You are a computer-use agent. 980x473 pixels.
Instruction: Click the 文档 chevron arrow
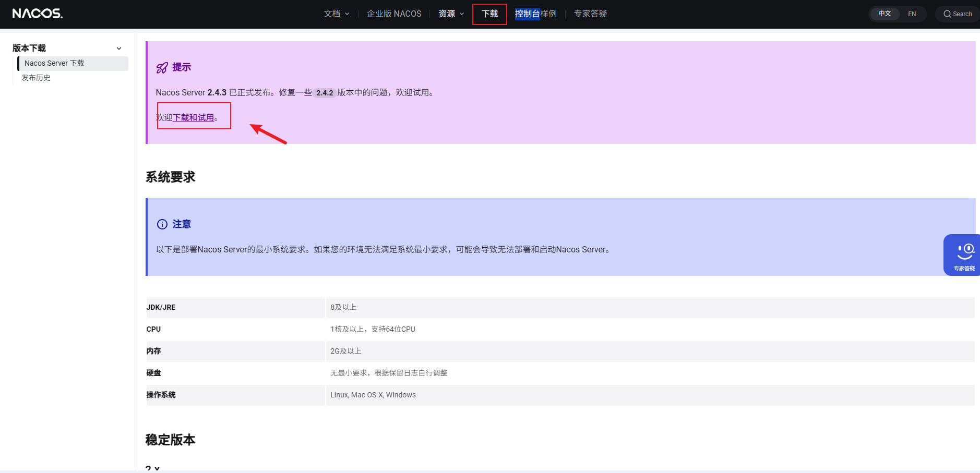coord(347,14)
